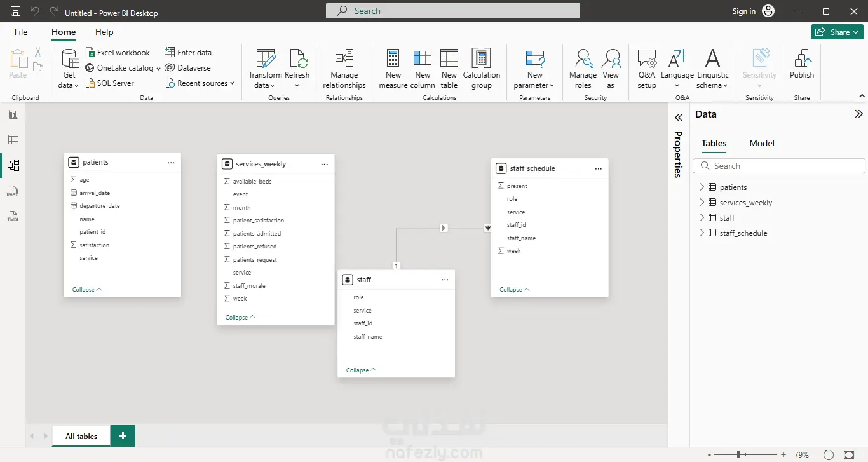
Task: Select the All tables layout tab
Action: pyautogui.click(x=81, y=436)
